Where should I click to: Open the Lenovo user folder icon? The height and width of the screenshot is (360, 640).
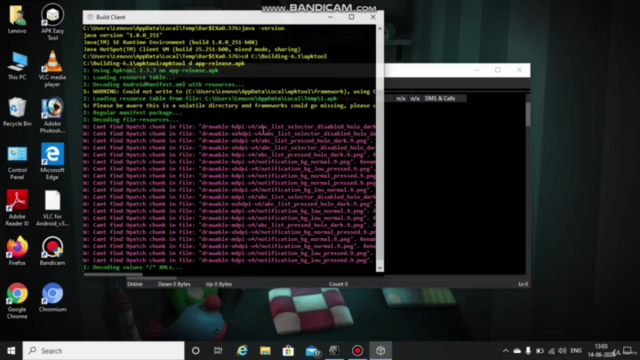(x=17, y=19)
